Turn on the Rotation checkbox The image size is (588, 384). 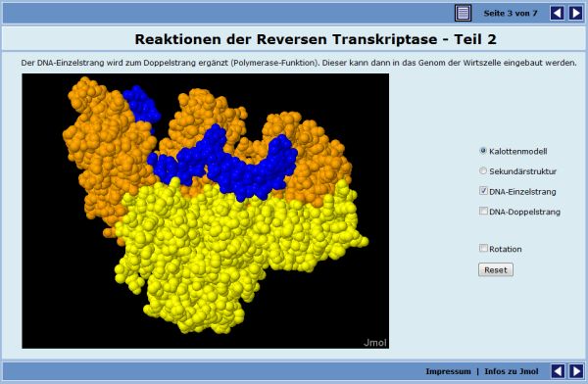483,248
